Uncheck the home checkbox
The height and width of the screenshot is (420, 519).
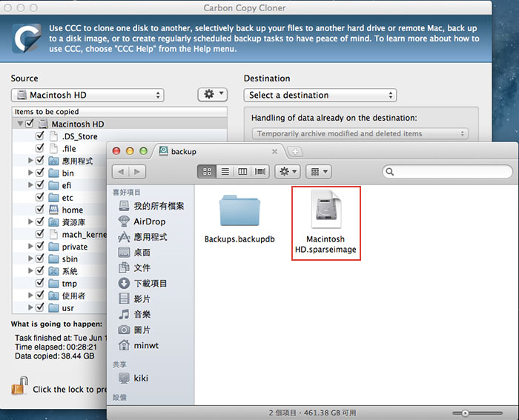(40, 210)
